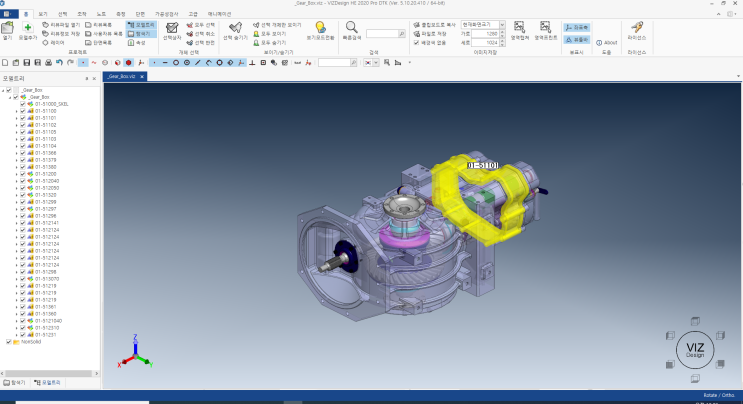Click the 영역캡처 area capture icon
The height and width of the screenshot is (404, 743).
[519, 27]
